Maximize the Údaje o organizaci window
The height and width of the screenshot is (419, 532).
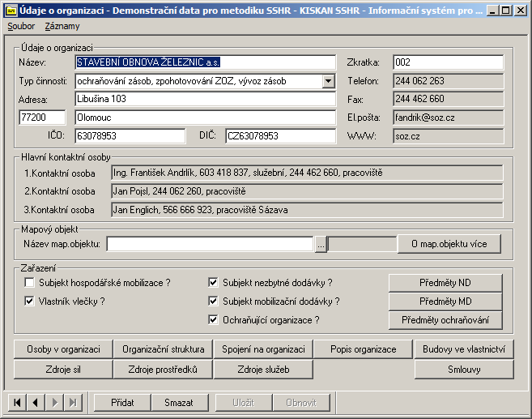pyautogui.click(x=505, y=11)
